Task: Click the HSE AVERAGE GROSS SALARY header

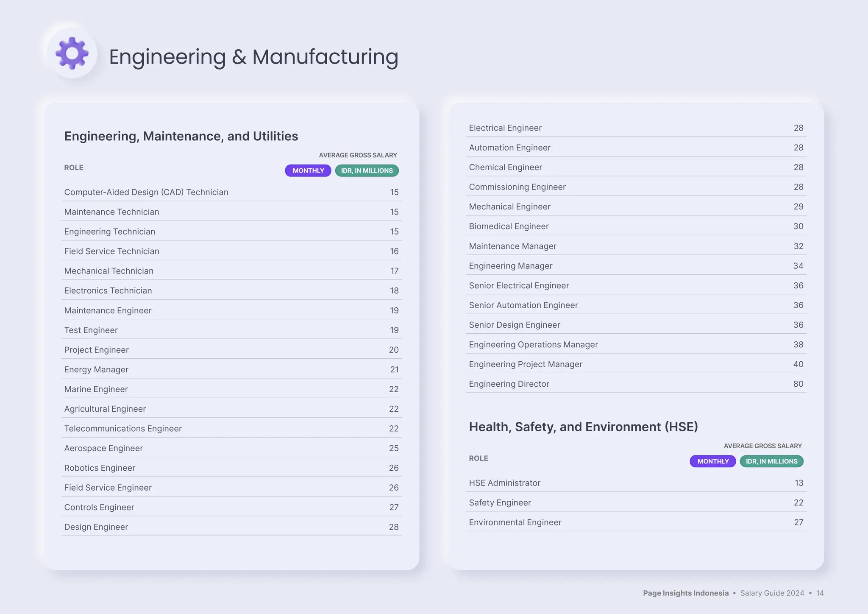Action: click(x=763, y=446)
